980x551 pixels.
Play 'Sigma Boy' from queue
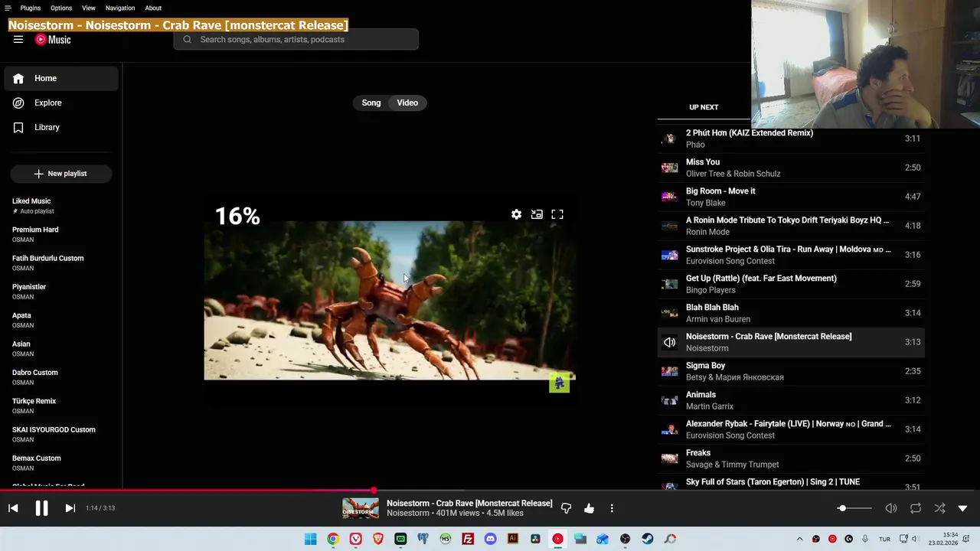(x=791, y=371)
